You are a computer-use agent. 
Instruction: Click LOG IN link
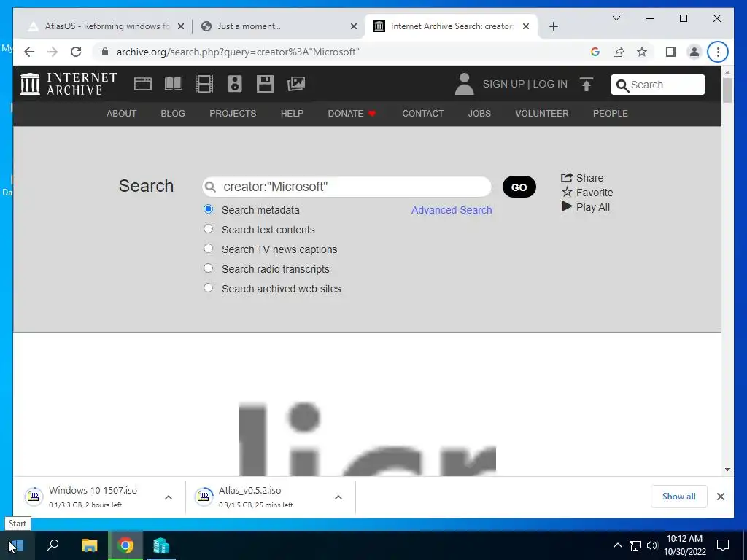coord(550,84)
